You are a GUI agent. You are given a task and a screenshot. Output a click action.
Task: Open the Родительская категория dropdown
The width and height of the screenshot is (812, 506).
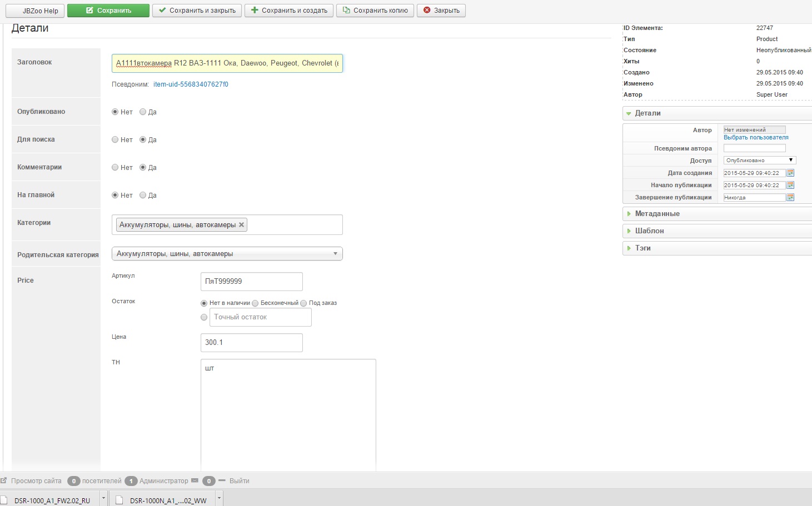coord(227,254)
